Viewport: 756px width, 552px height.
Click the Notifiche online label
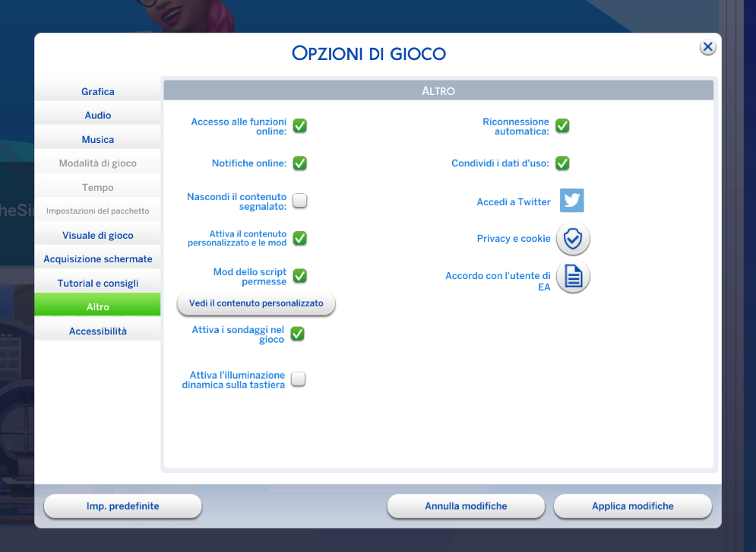point(249,163)
